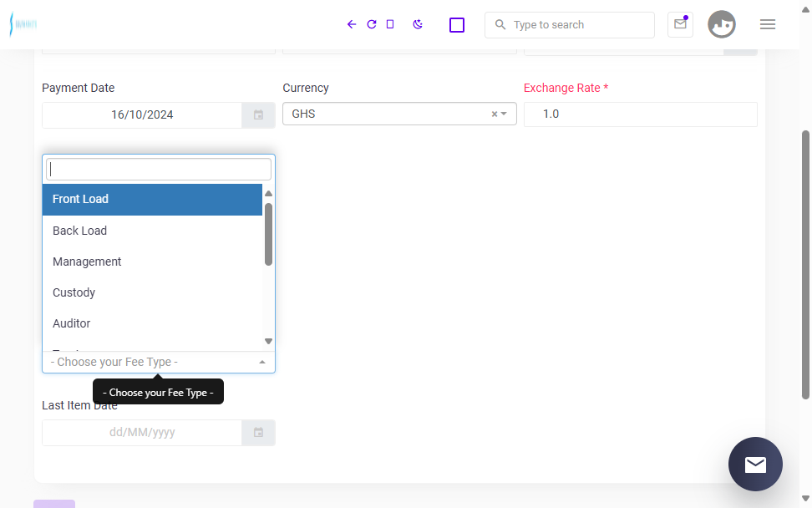Click the app logo in header
The width and height of the screenshot is (812, 508).
pyautogui.click(x=23, y=24)
